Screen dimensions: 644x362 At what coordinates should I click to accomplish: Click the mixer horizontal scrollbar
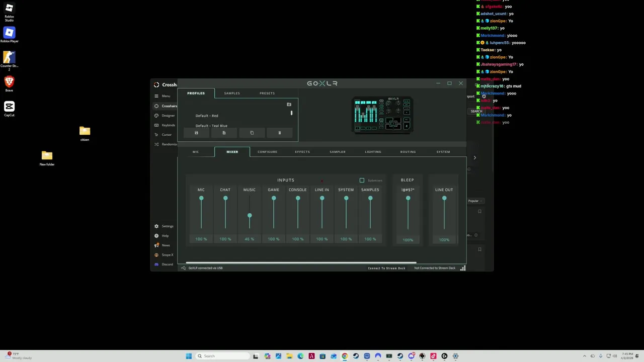point(301,262)
